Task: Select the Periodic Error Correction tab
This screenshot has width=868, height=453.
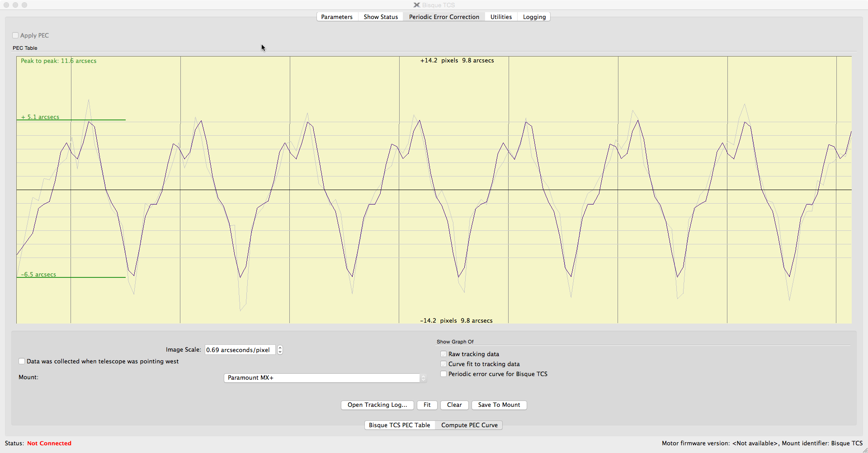Action: (x=443, y=17)
